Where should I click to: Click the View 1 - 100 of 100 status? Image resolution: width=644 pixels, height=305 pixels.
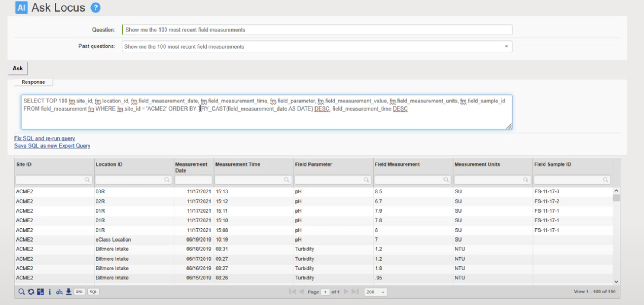coord(594,292)
